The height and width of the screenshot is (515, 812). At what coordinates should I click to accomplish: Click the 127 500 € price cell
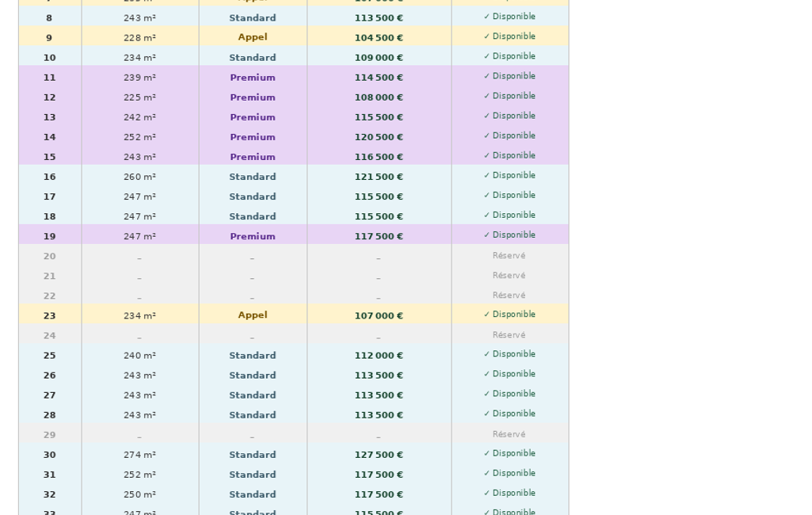[379, 455]
